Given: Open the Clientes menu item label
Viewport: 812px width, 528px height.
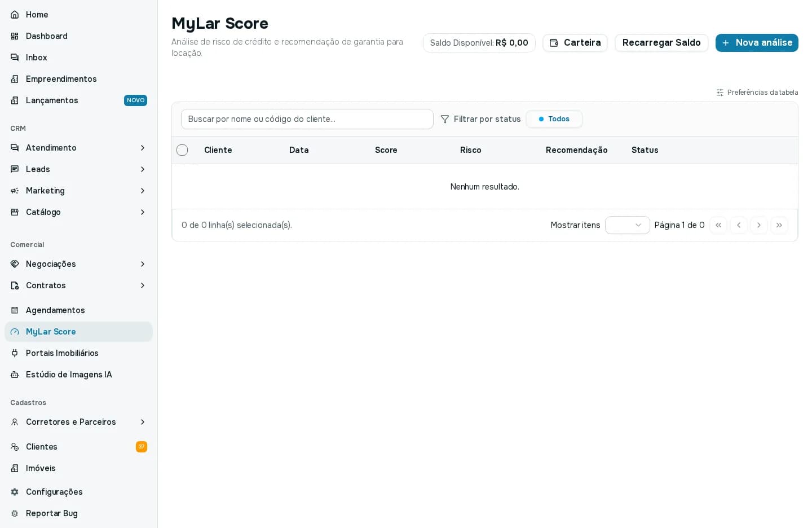Looking at the screenshot, I should click(x=42, y=447).
